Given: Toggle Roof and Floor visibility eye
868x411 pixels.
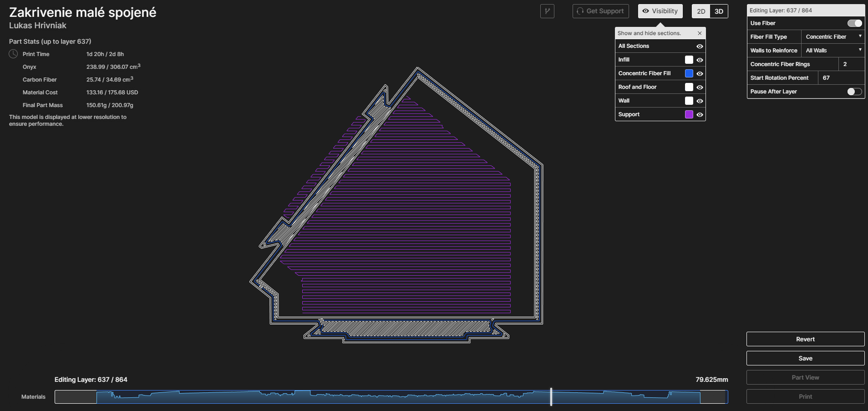Looking at the screenshot, I should point(700,87).
